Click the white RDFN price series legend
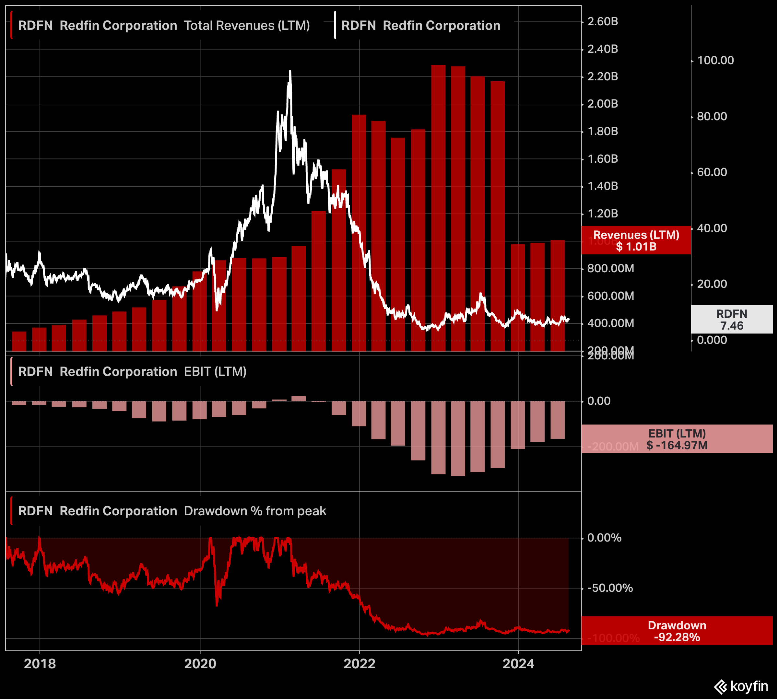Viewport: 778px width, 700px height. pos(420,25)
